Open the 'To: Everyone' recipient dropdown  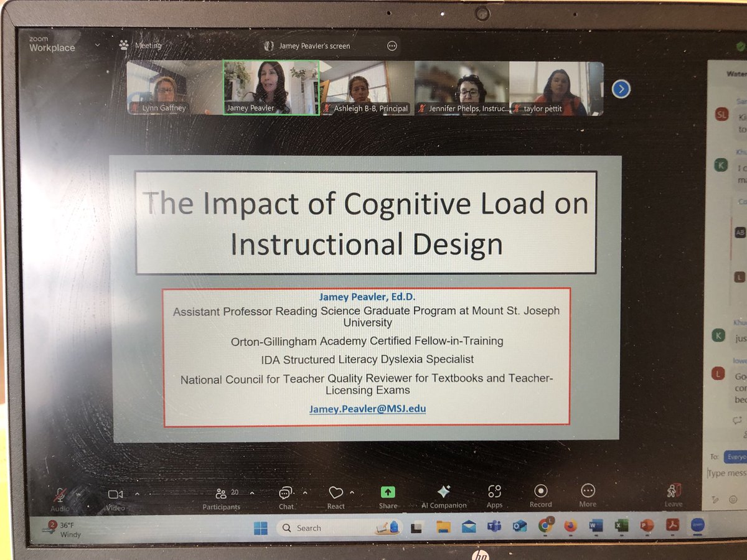[x=736, y=456]
